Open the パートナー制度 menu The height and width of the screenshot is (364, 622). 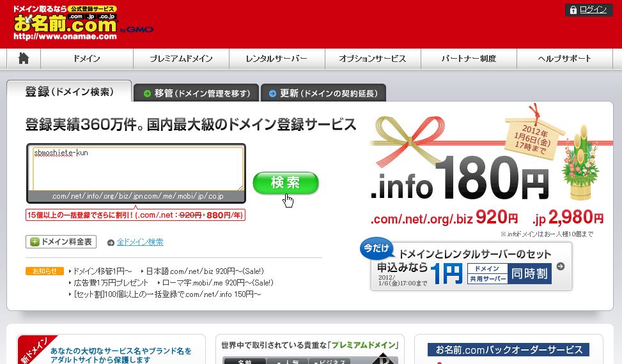pos(469,59)
